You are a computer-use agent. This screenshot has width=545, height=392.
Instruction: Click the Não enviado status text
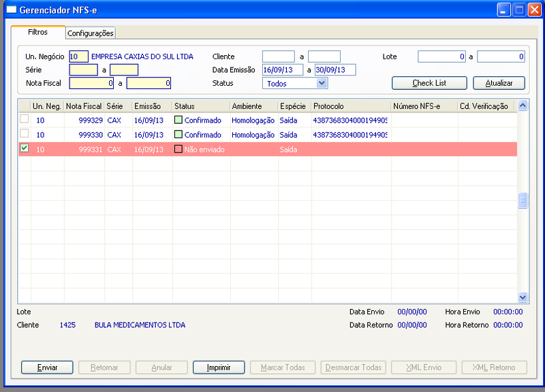point(204,150)
